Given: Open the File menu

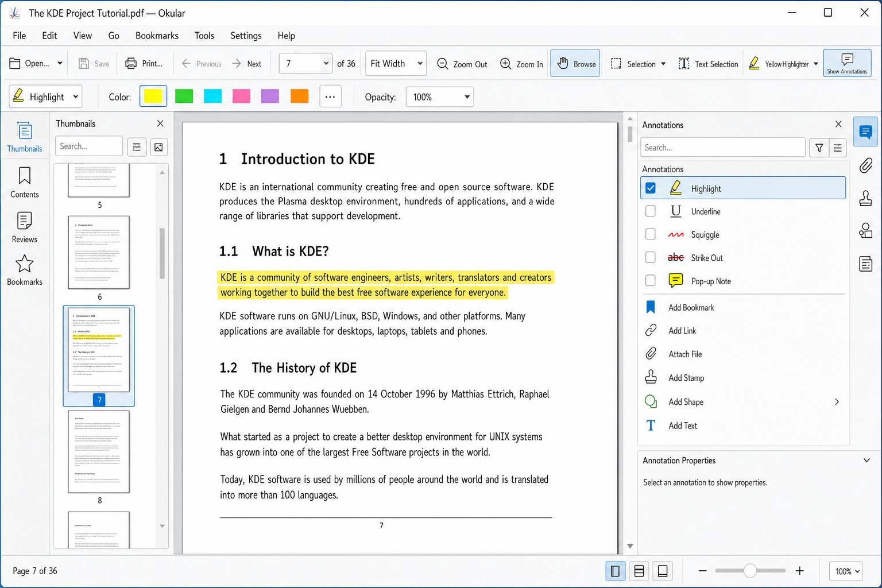Looking at the screenshot, I should (x=20, y=36).
